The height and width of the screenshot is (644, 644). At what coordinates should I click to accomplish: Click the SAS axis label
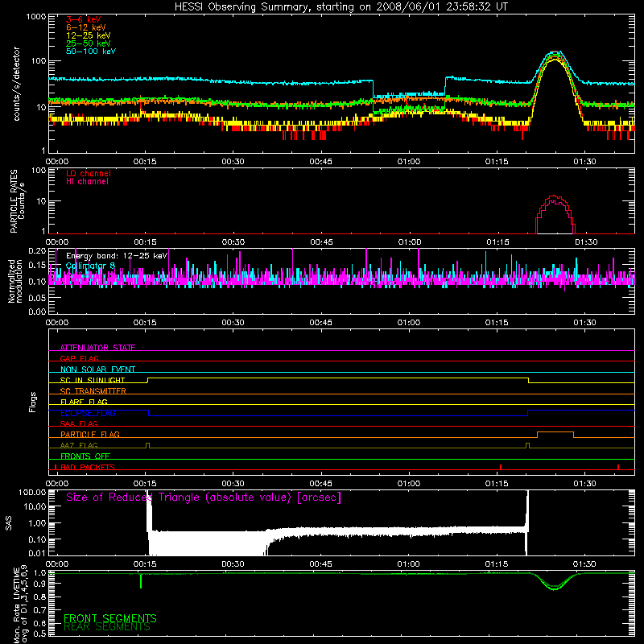pos(9,523)
